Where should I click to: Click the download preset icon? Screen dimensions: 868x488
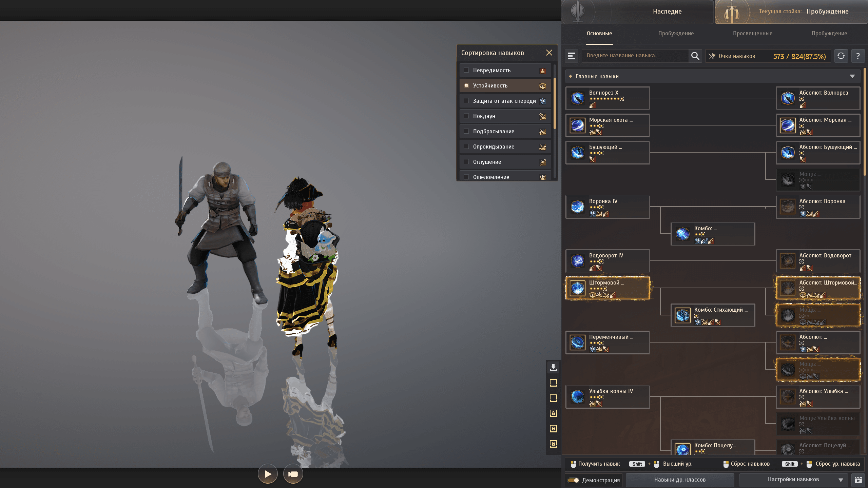[x=553, y=367]
